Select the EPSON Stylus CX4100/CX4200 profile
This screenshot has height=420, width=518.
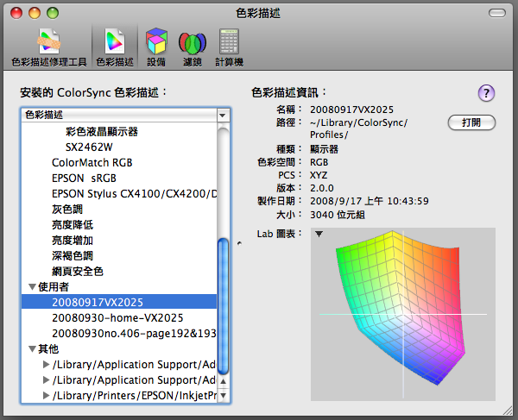tap(134, 194)
